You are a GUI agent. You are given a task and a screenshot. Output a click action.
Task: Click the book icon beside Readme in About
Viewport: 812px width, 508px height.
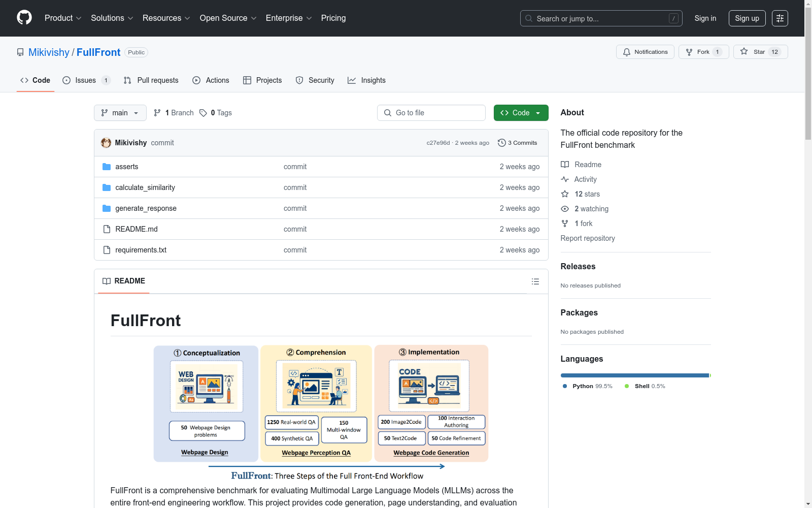tap(565, 165)
